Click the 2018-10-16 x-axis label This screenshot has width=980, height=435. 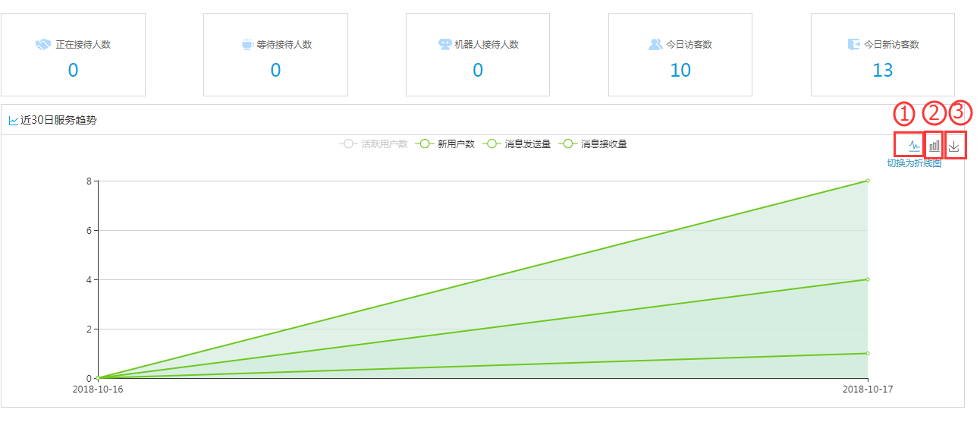point(98,389)
